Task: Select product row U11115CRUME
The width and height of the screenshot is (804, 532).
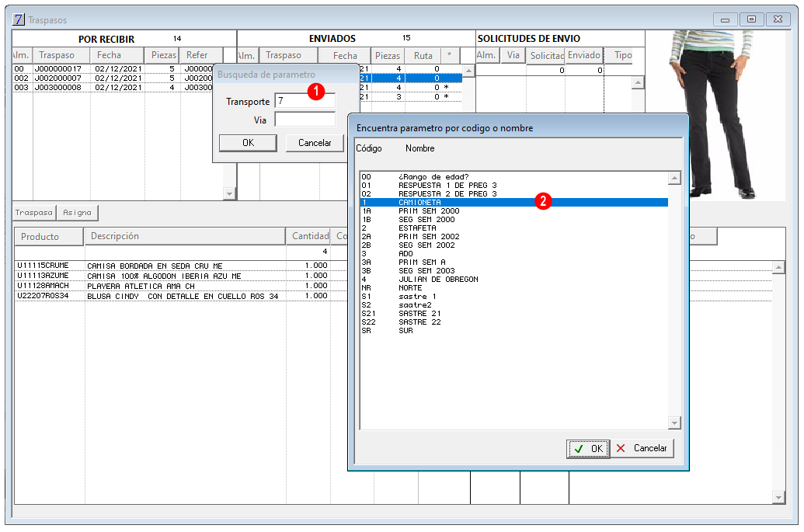Action: click(172, 266)
